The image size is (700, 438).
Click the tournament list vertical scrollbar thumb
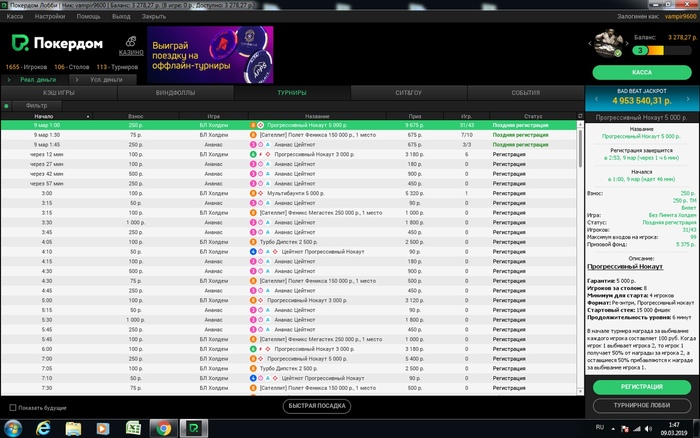tap(580, 148)
